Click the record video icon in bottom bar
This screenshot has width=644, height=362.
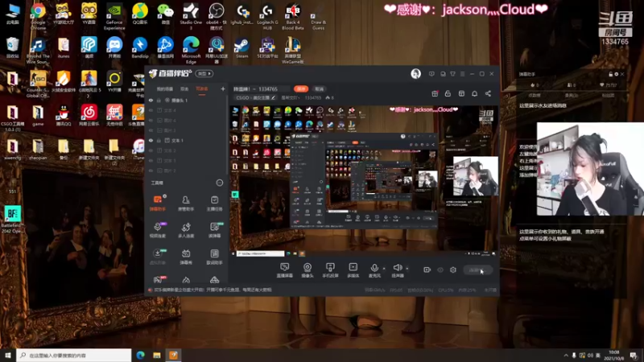pyautogui.click(x=427, y=269)
